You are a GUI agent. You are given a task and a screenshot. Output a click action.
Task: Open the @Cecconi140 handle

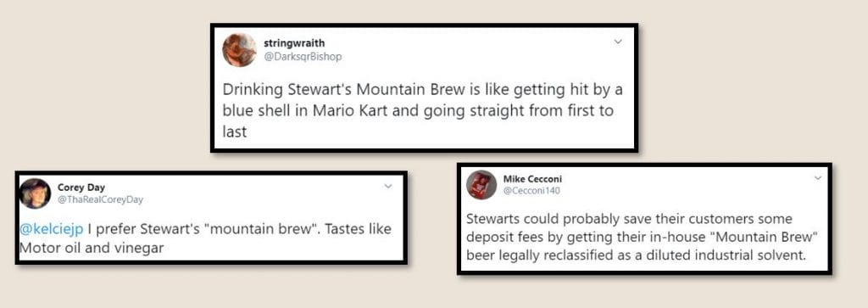[x=531, y=191]
